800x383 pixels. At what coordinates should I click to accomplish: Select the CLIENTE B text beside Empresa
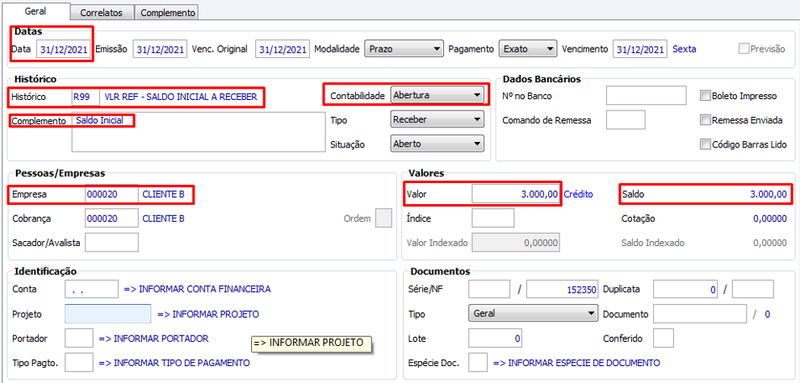point(163,194)
